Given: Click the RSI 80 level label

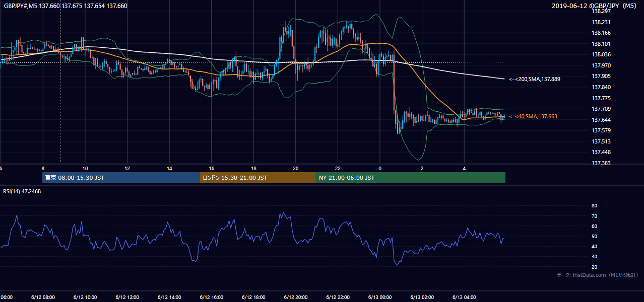Looking at the screenshot, I should pos(594,206).
